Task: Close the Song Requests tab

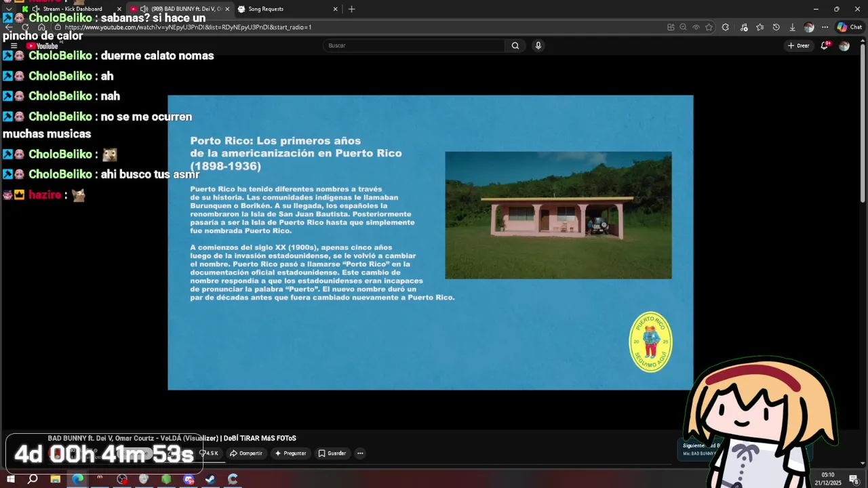Action: (x=335, y=9)
